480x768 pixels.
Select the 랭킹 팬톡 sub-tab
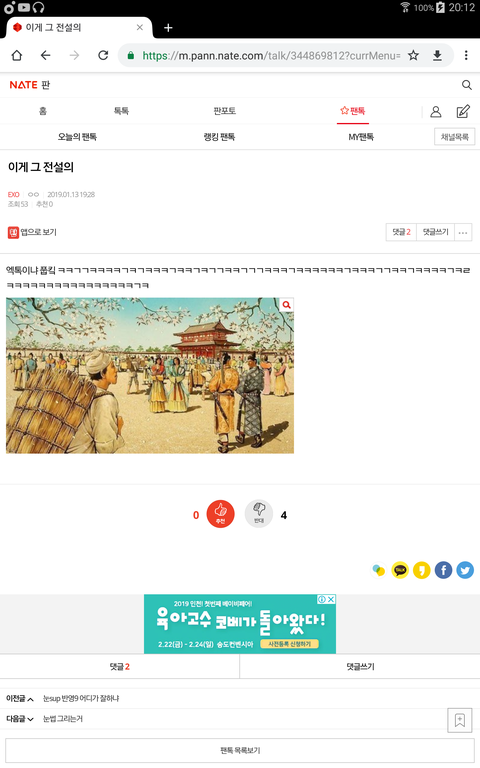point(219,137)
